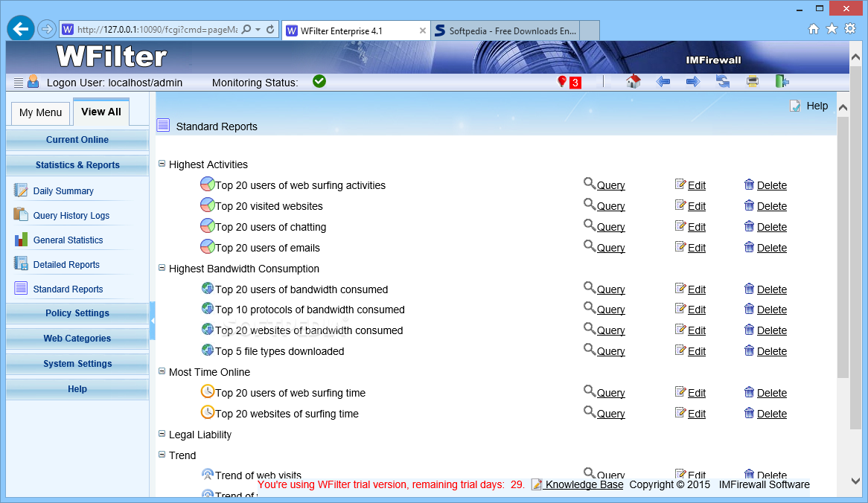The width and height of the screenshot is (868, 503).
Task: Click edit pencil icon for Top 20 users of emails
Action: point(680,247)
